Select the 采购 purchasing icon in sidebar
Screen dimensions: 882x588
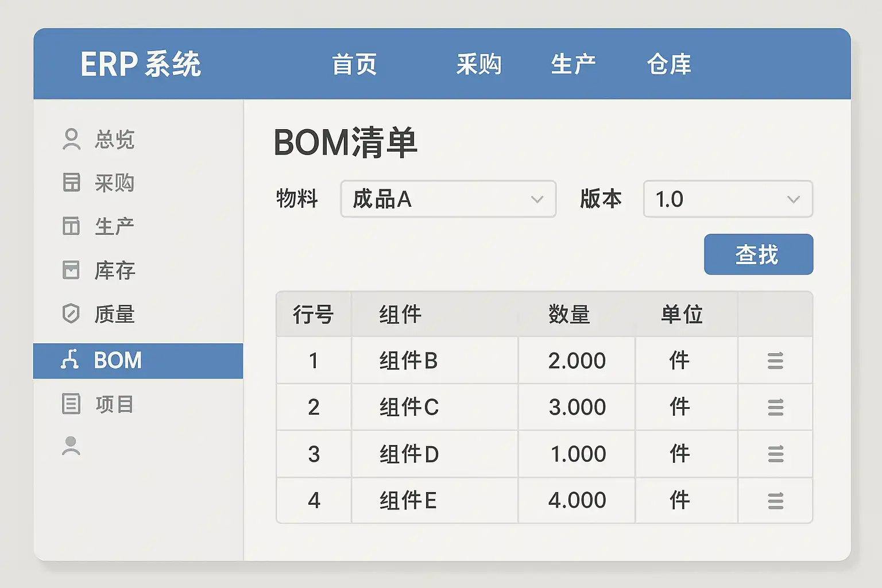[x=71, y=183]
